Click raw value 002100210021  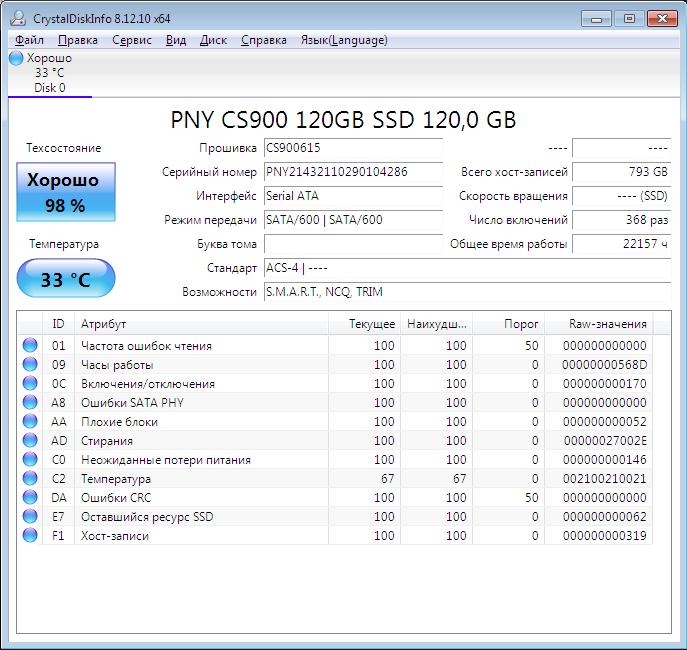[605, 478]
